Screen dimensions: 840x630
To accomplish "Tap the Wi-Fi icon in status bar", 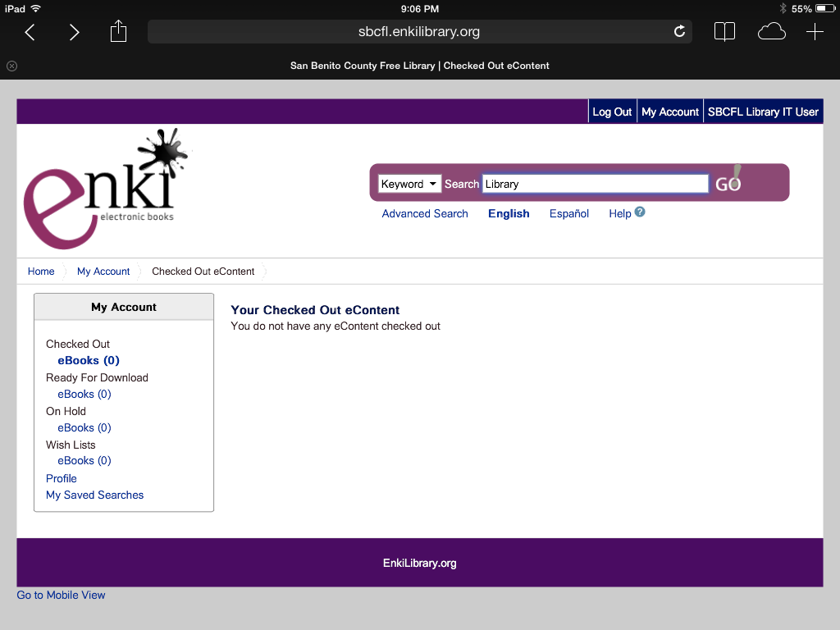I will (x=36, y=8).
